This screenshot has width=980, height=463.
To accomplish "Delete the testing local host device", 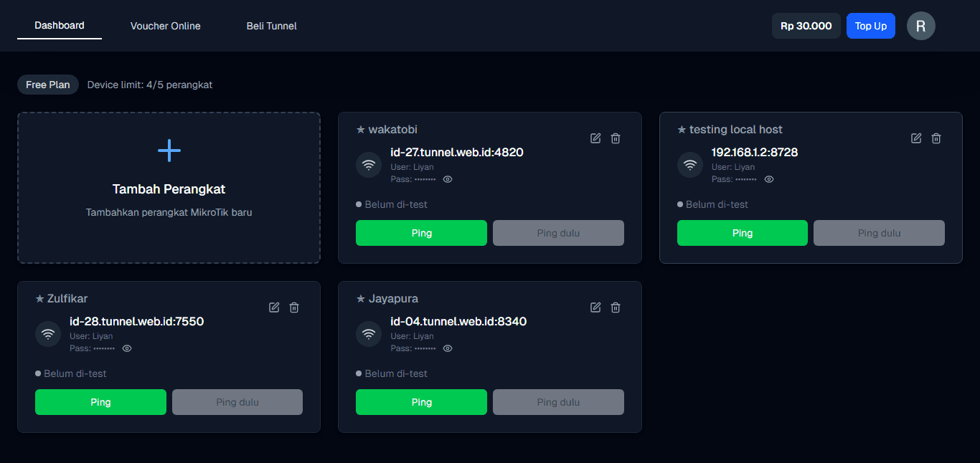I will (x=936, y=138).
